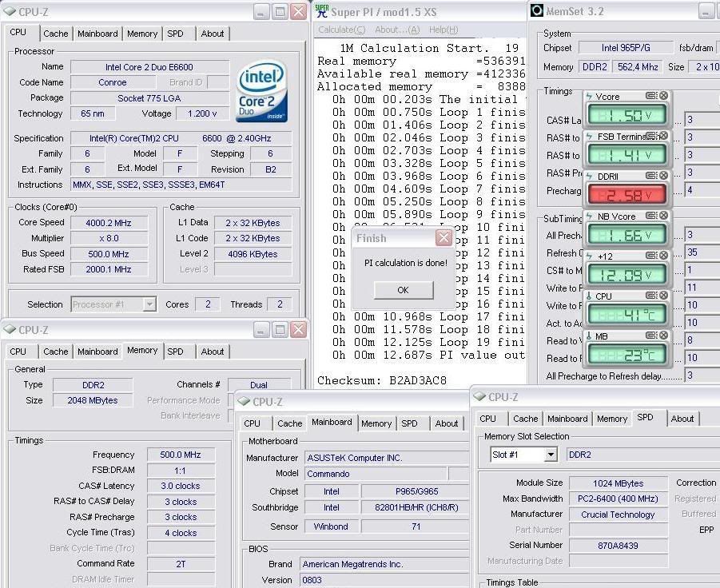Viewport: 720px width, 588px height.
Task: Open Help menu in Super PI
Action: (x=444, y=30)
